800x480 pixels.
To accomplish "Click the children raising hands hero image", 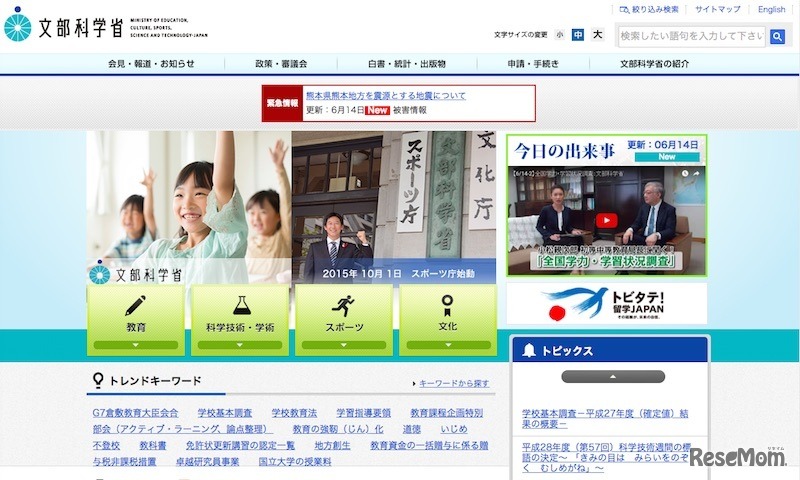I will pyautogui.click(x=189, y=207).
